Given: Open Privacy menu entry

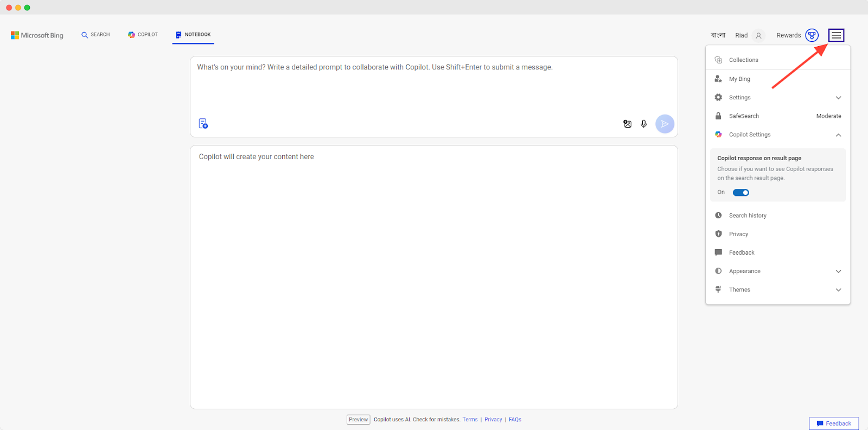Looking at the screenshot, I should click(x=778, y=234).
